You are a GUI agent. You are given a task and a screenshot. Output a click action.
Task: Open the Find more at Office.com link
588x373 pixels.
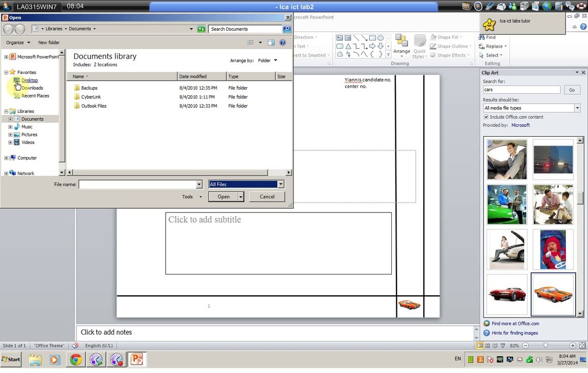pyautogui.click(x=515, y=323)
